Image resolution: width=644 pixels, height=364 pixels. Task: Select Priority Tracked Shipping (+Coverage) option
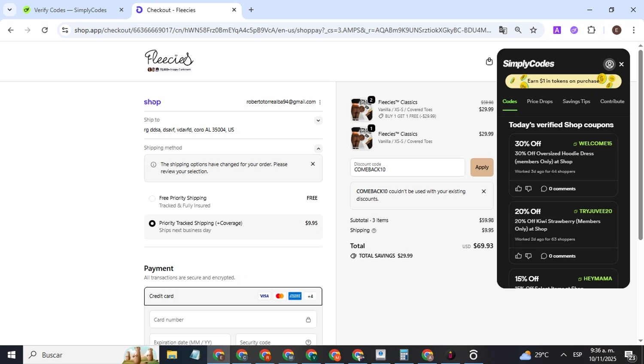[x=152, y=223]
